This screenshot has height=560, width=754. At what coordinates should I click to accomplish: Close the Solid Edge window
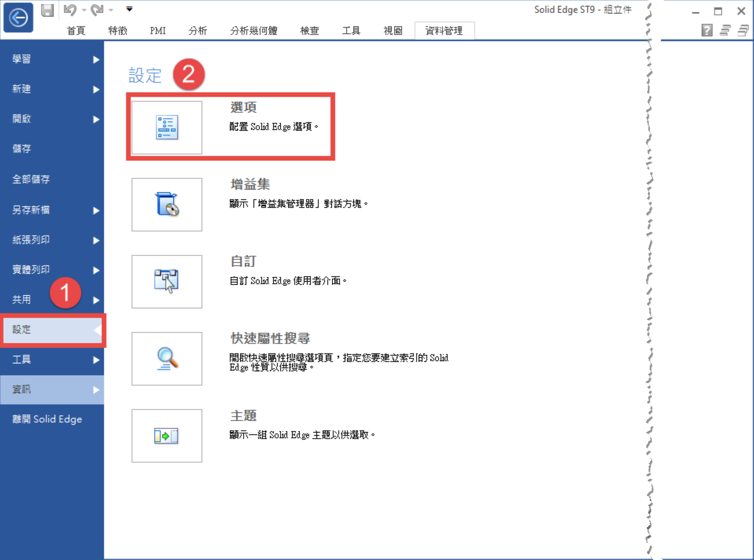pos(741,11)
